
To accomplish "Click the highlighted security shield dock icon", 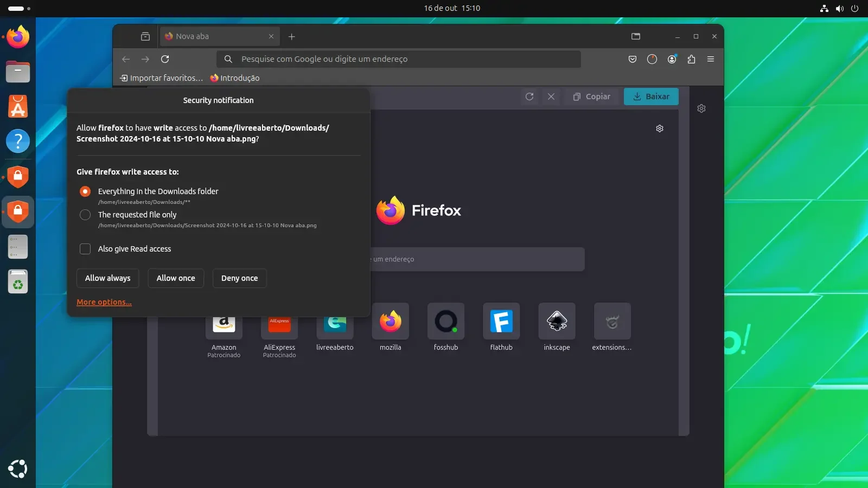I will pos(18,211).
